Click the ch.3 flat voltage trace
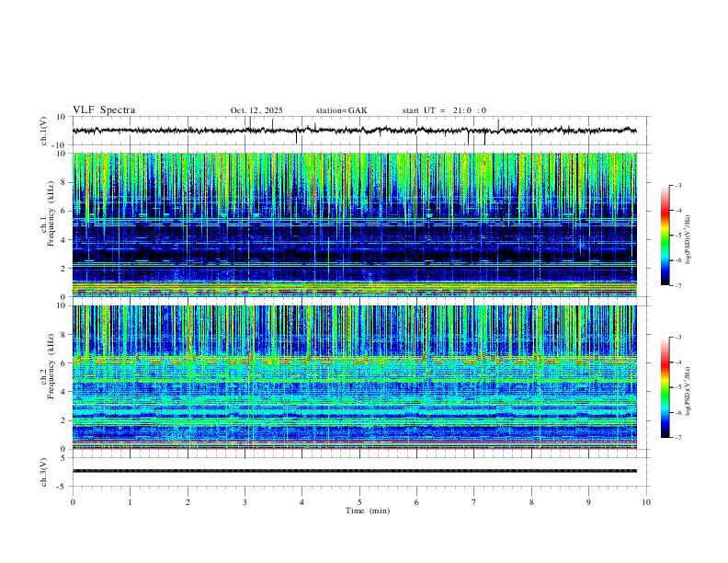The height and width of the screenshot is (563, 728). pyautogui.click(x=355, y=471)
